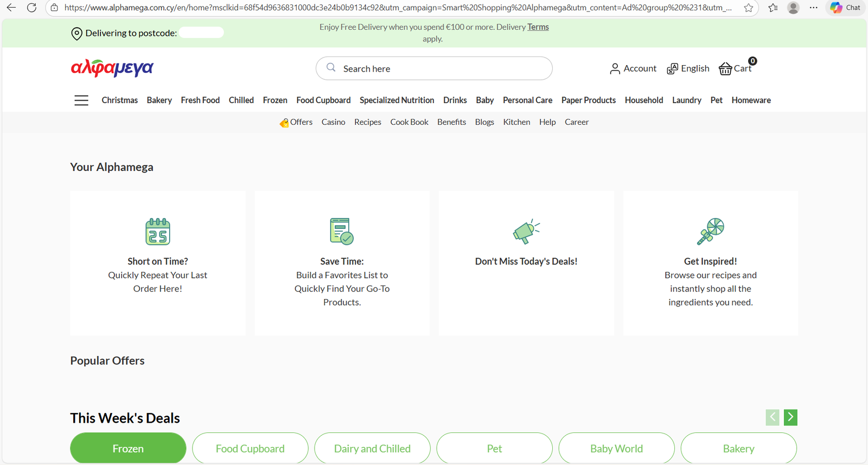The image size is (868, 465).
Task: Click the delivery postcode field
Action: click(x=201, y=33)
